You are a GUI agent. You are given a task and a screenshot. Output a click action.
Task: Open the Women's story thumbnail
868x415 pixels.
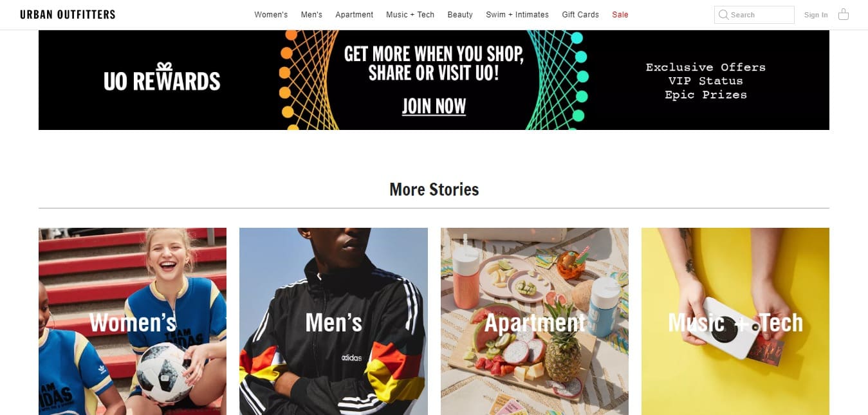pyautogui.click(x=133, y=321)
